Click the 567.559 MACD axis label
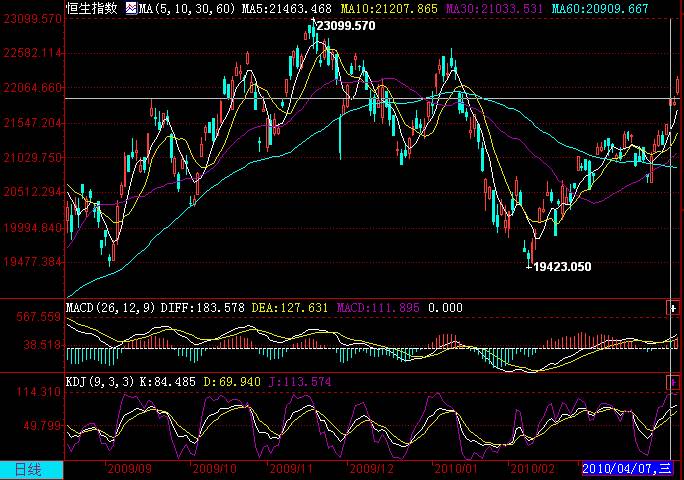This screenshot has height=480, width=684. (x=39, y=317)
